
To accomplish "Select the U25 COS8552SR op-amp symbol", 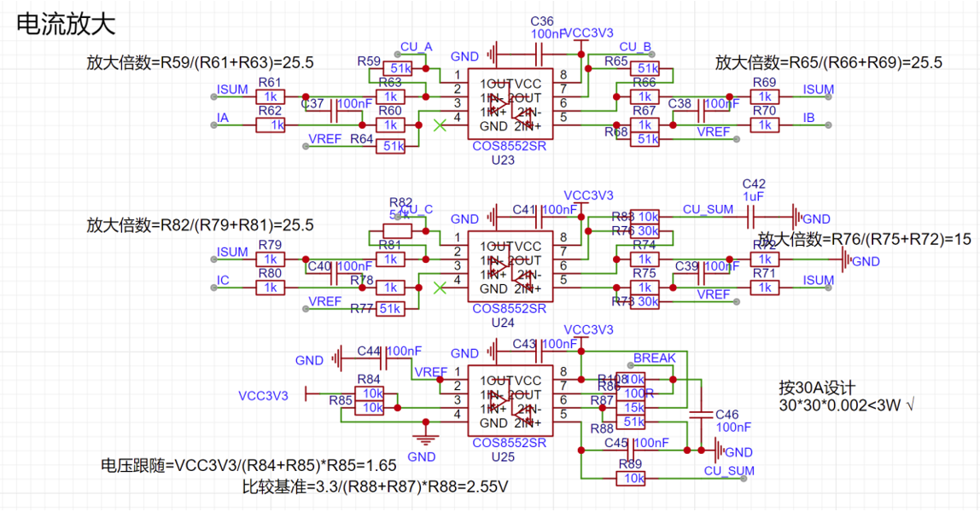I will [x=509, y=401].
